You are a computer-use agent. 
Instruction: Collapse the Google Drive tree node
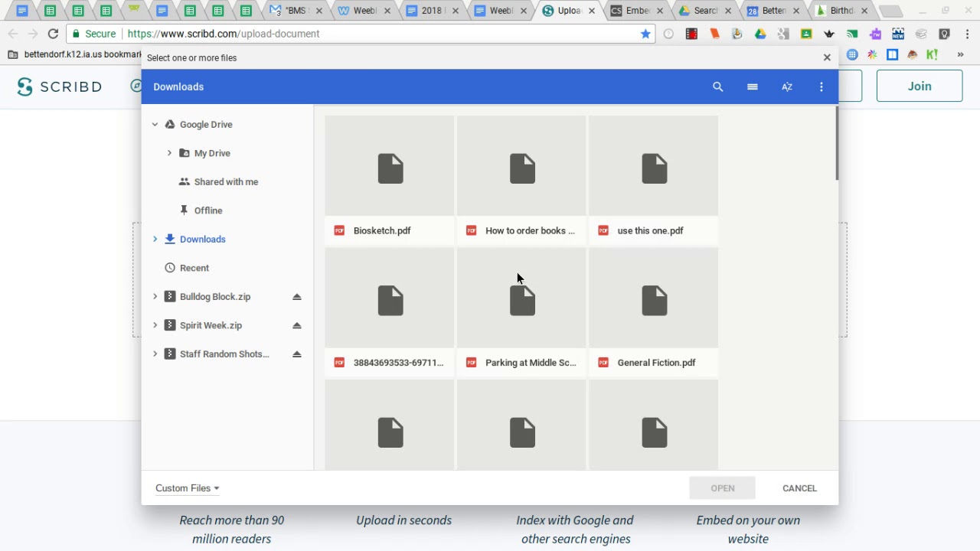click(155, 125)
